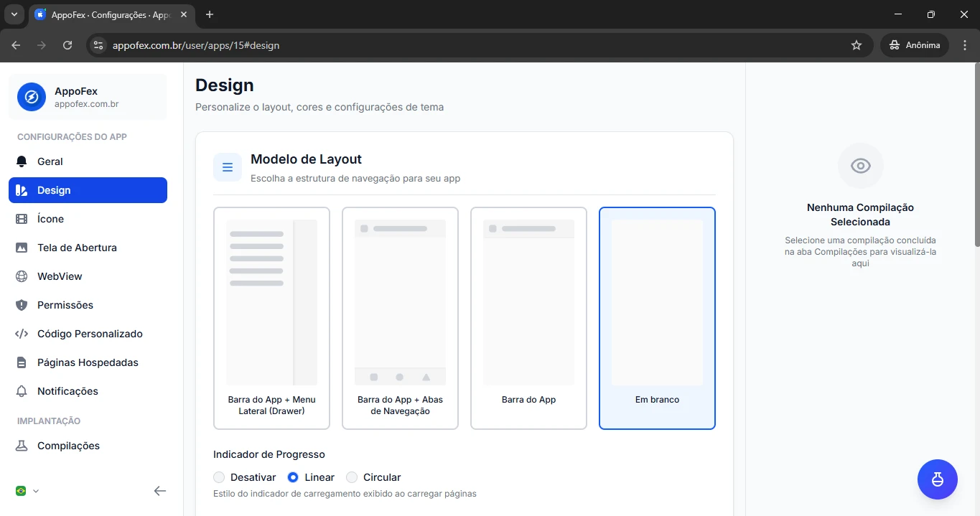
Task: Click the Compilações flask icon in sidebar
Action: pyautogui.click(x=22, y=446)
